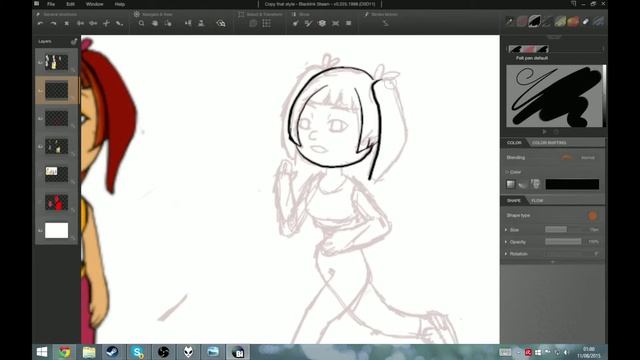Play the brush stroke preview
This screenshot has width=640, height=360.
pos(544,132)
